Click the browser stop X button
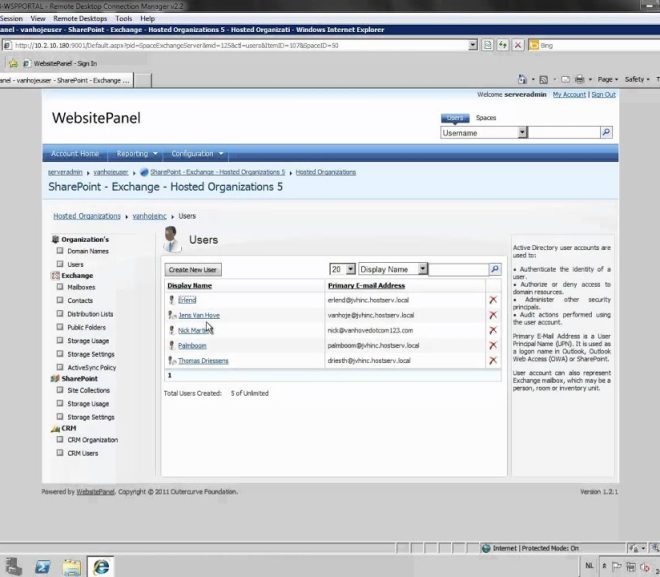 click(x=518, y=45)
